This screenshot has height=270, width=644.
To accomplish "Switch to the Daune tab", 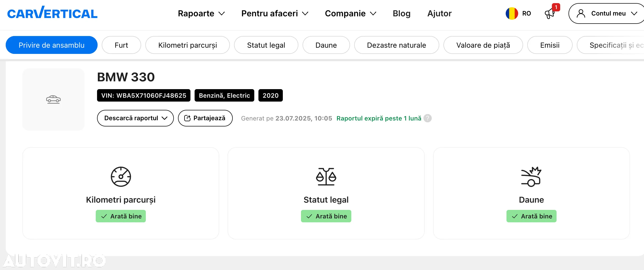I will tap(326, 45).
